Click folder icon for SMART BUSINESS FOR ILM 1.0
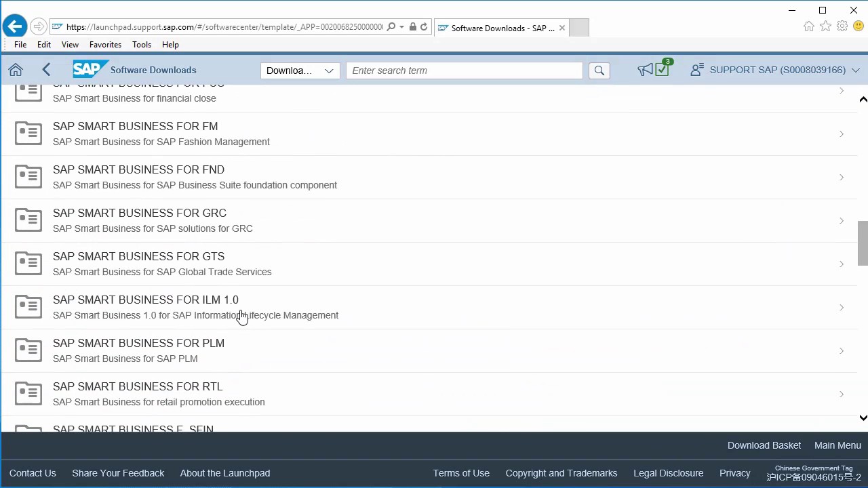 click(28, 307)
